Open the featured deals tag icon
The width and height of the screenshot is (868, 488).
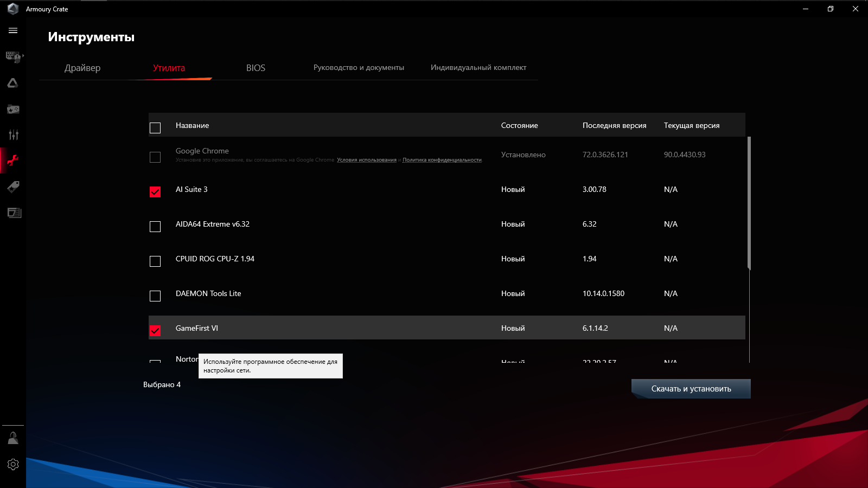click(13, 187)
